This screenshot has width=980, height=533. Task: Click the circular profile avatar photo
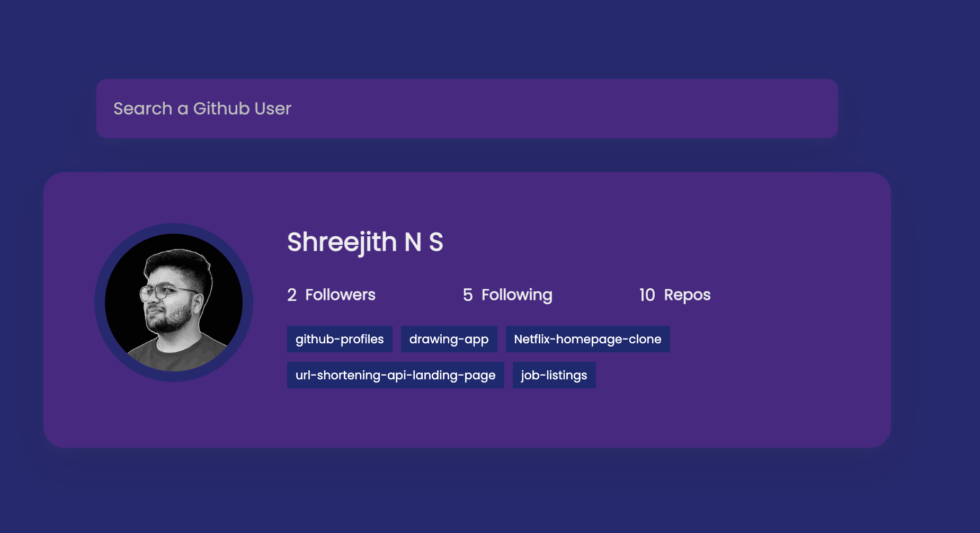pyautogui.click(x=174, y=303)
